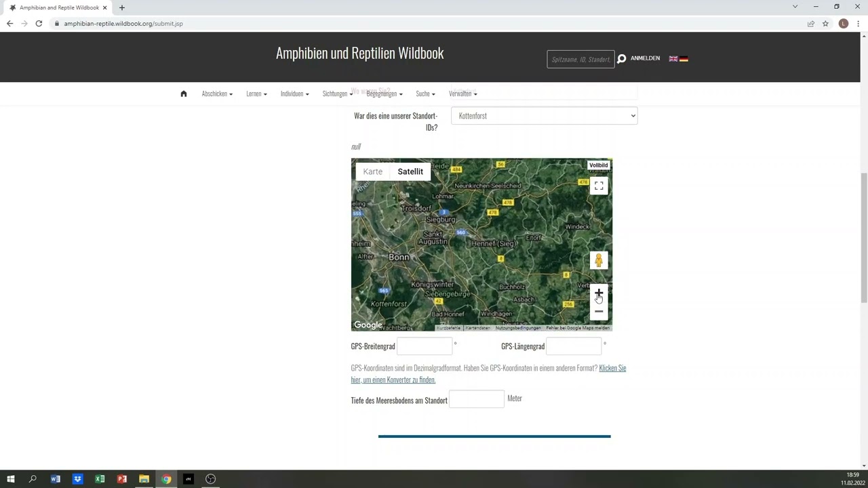Click the search magnifier icon beside search field
This screenshot has height=488, width=868.
[621, 59]
